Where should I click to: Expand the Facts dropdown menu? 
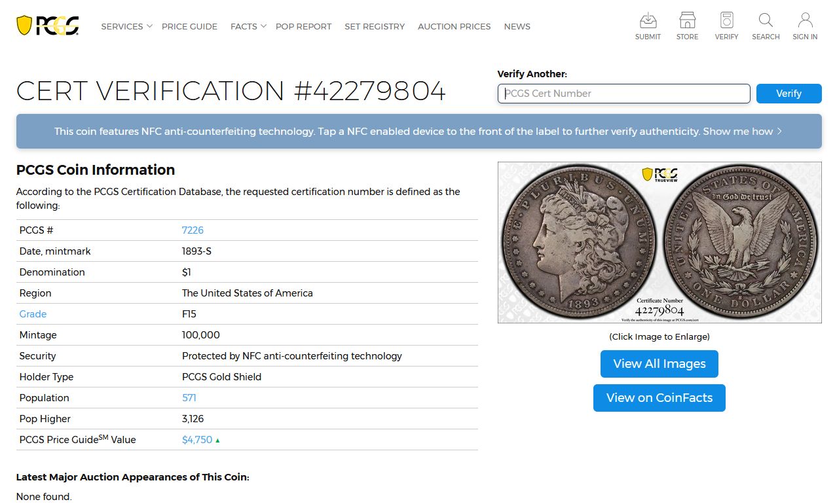pyautogui.click(x=248, y=27)
